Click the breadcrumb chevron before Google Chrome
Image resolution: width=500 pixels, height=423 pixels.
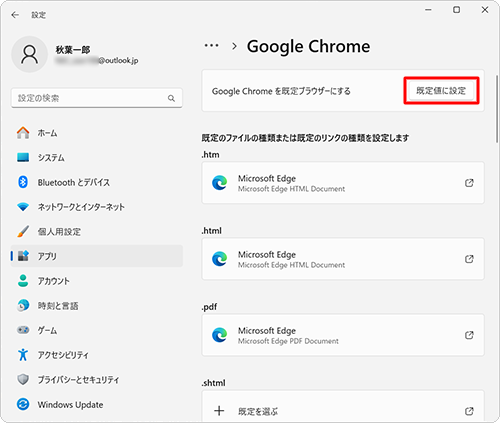[234, 46]
